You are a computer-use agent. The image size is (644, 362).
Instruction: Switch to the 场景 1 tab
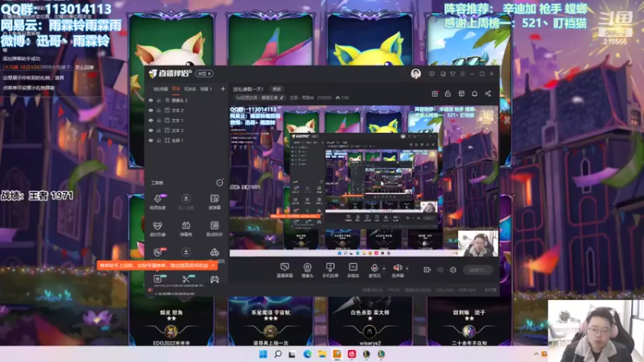coord(206,88)
